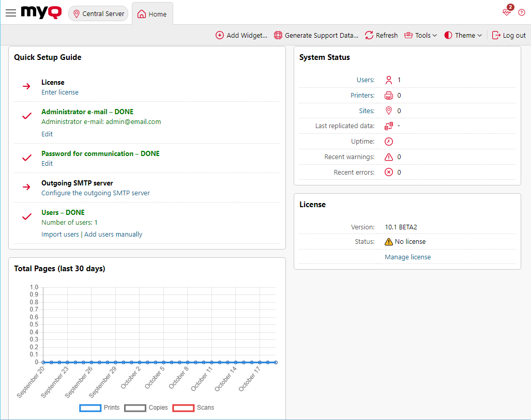Refresh the dashboard using circular arrows icon
Viewport: 531px width, 420px height.
tap(369, 35)
